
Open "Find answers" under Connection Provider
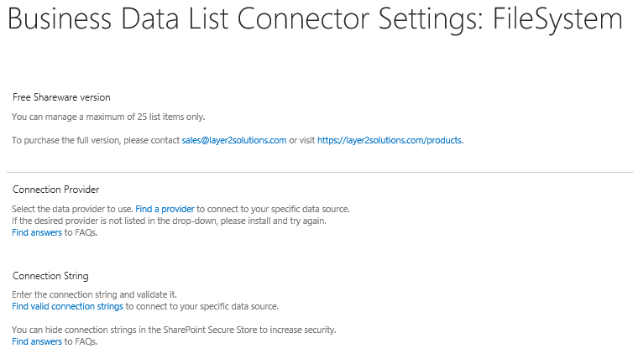tap(37, 232)
